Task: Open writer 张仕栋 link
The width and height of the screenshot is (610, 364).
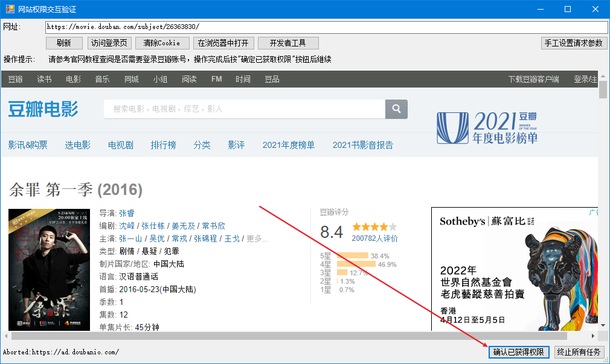Action: tap(153, 226)
